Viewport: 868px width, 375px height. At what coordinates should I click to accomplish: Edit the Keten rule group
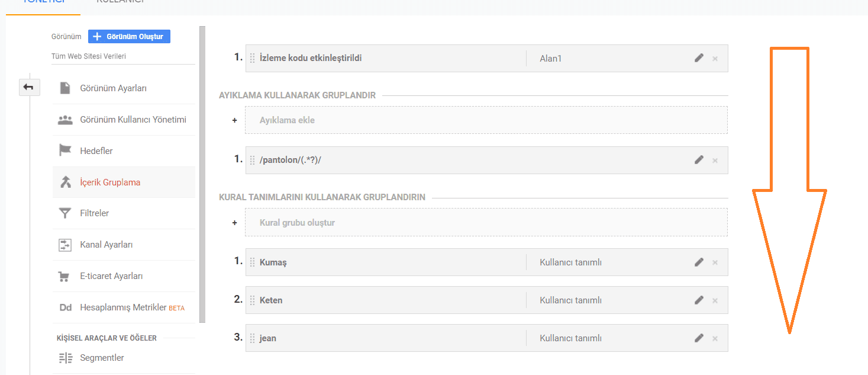coord(699,300)
